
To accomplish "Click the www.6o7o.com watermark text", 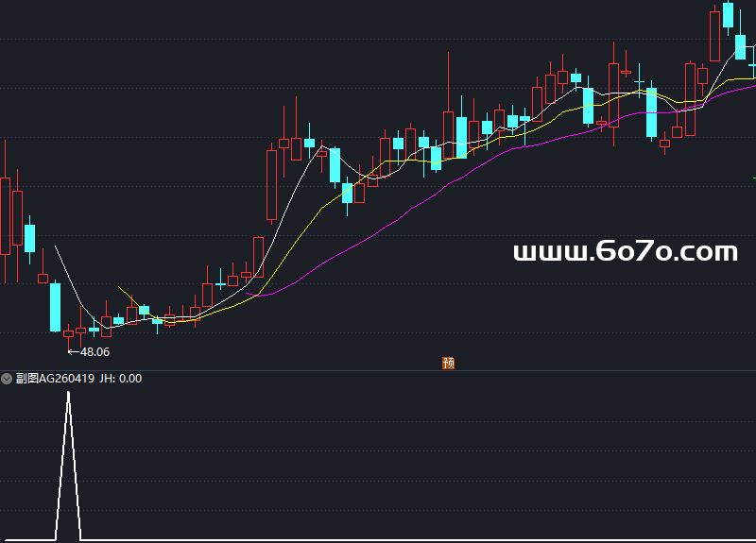I will coord(625,252).
